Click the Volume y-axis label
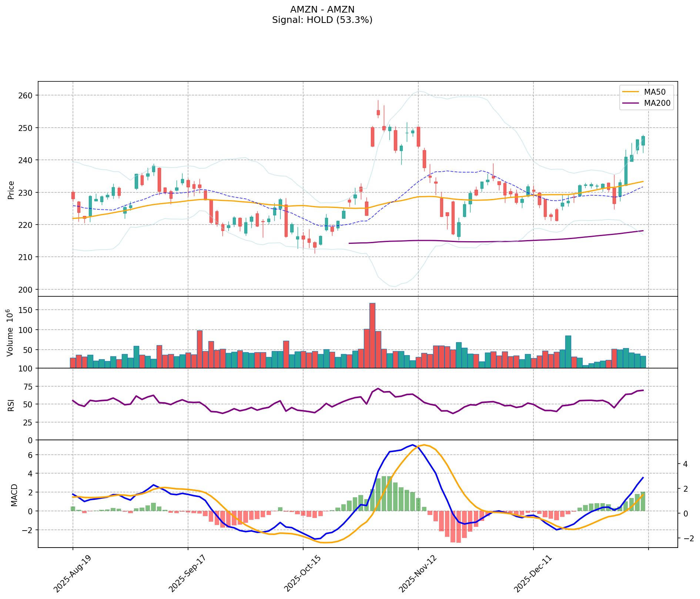The image size is (700, 599). pyautogui.click(x=10, y=332)
